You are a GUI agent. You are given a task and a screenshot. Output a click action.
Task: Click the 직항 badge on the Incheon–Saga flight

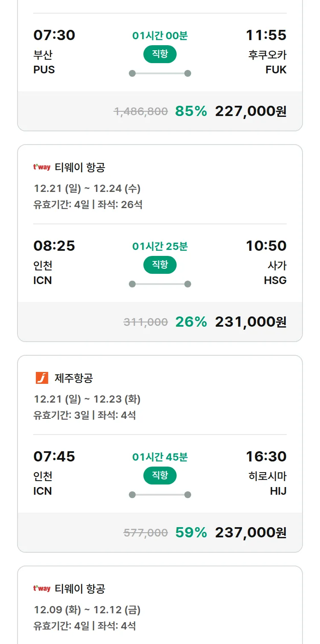pos(160,265)
